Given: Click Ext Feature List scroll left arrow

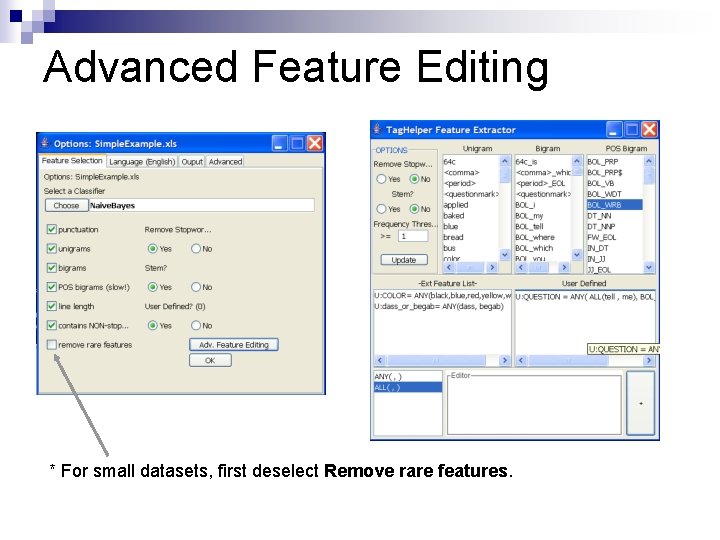Looking at the screenshot, I should point(380,360).
